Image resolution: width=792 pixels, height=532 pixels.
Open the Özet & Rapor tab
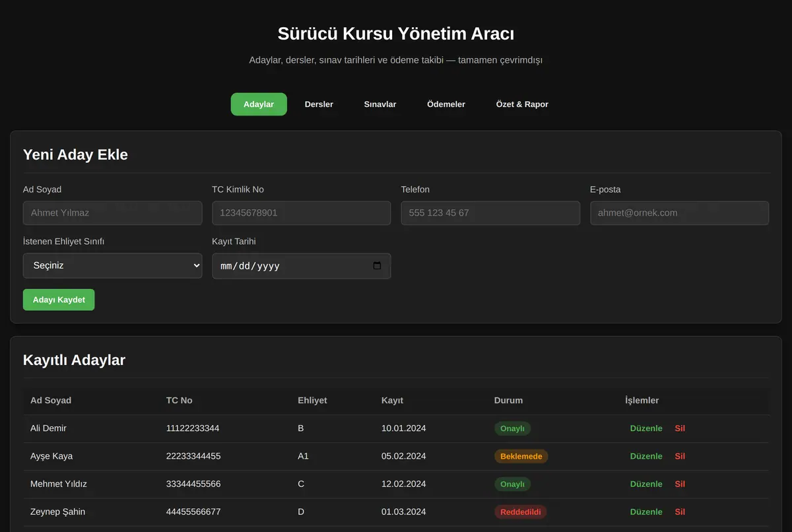522,104
